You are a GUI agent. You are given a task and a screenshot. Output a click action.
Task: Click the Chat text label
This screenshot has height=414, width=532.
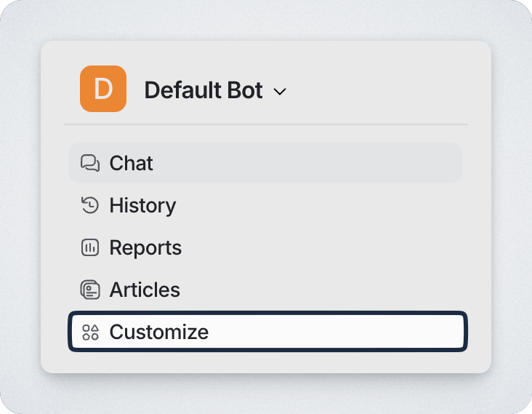click(x=131, y=163)
